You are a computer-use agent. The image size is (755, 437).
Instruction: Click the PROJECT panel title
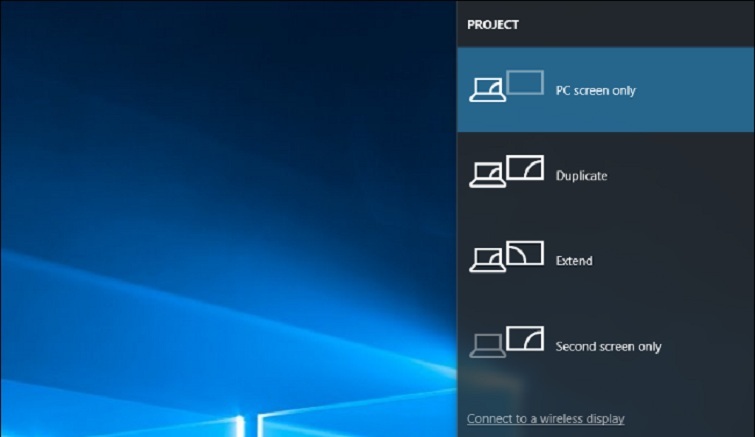point(493,25)
